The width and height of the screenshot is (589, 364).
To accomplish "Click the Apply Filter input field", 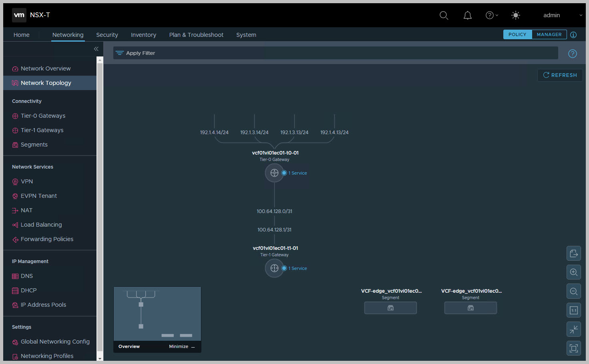I will click(x=336, y=53).
